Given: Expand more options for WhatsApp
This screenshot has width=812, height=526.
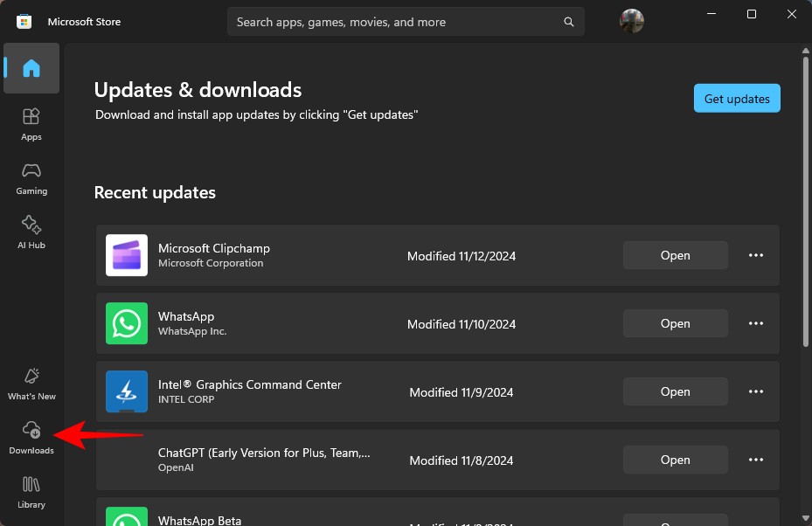Looking at the screenshot, I should (x=756, y=324).
